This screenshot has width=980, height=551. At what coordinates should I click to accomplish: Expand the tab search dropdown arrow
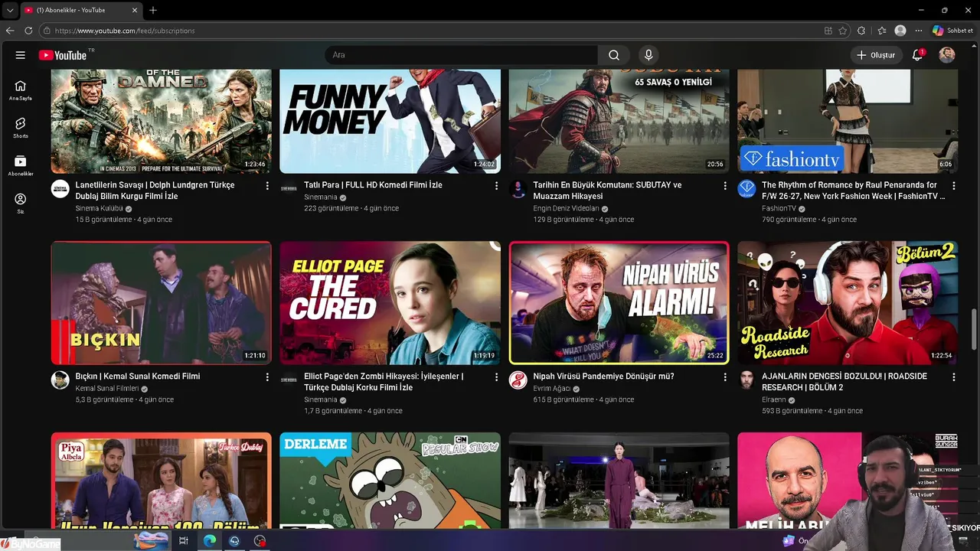point(10,10)
